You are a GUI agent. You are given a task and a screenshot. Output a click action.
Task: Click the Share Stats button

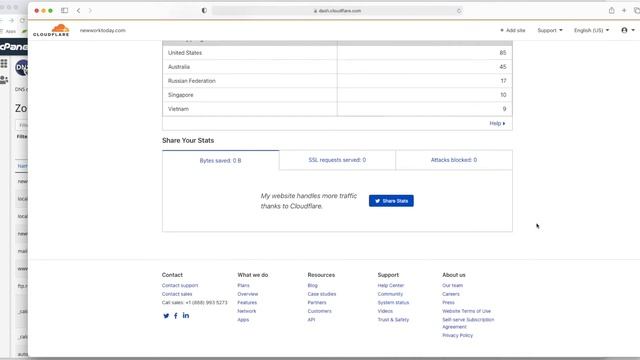[391, 201]
